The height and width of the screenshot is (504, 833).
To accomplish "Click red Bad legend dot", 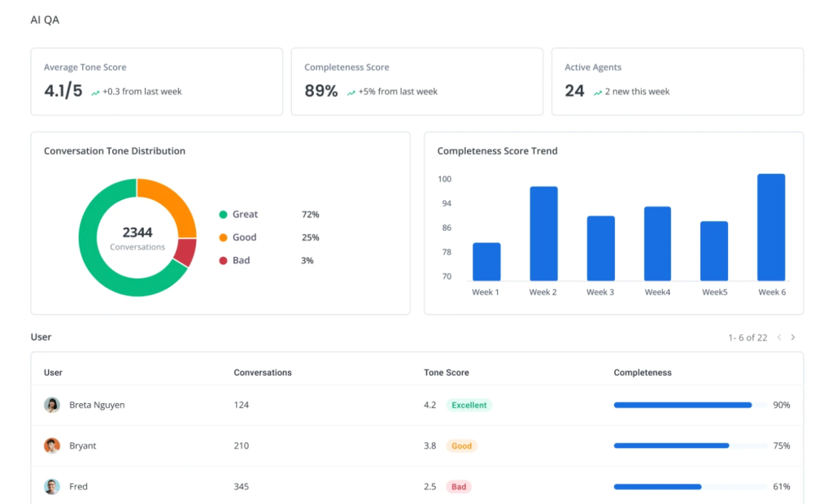I will click(223, 261).
